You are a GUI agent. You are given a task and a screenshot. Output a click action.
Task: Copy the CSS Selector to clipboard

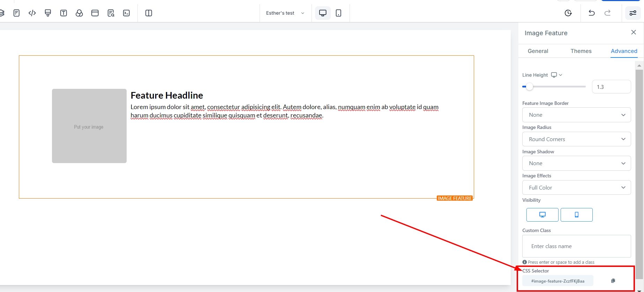613,281
